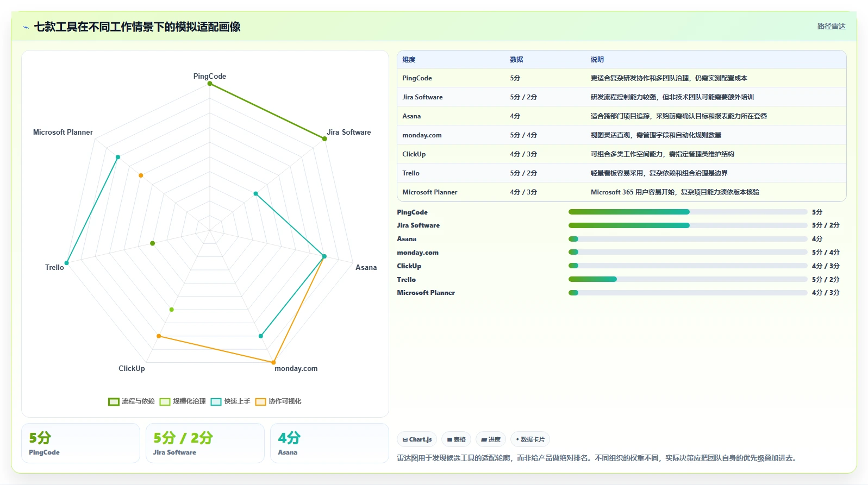Click the Trello axis label on the radar chart
This screenshot has width=868, height=485.
point(54,268)
